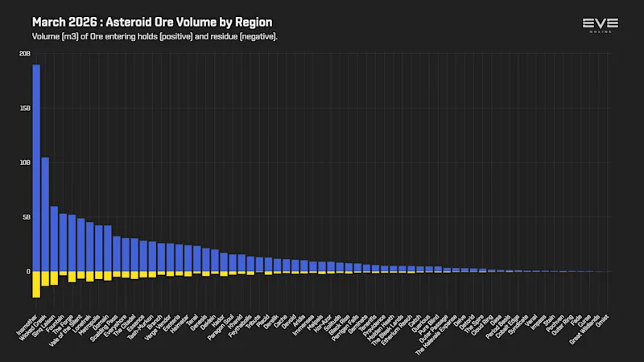The width and height of the screenshot is (644, 362).
Task: Select the yellow Wicked Creek residue bar
Action: pyautogui.click(x=45, y=278)
